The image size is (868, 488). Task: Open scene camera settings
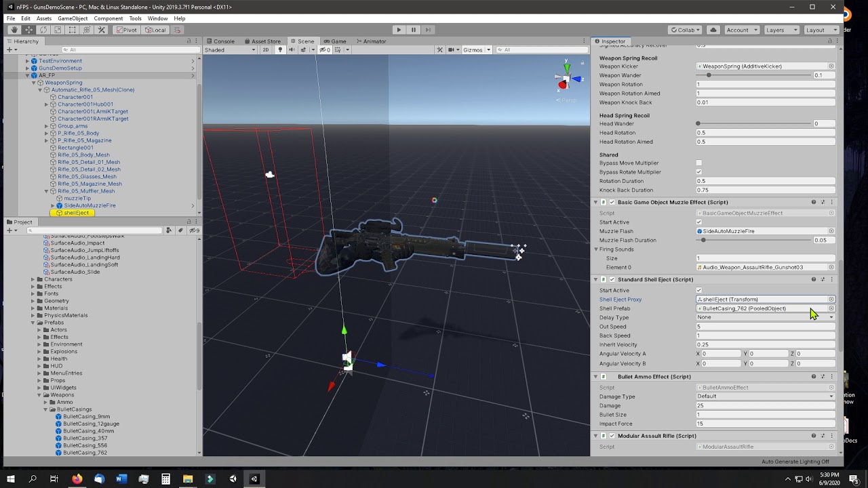tap(451, 49)
